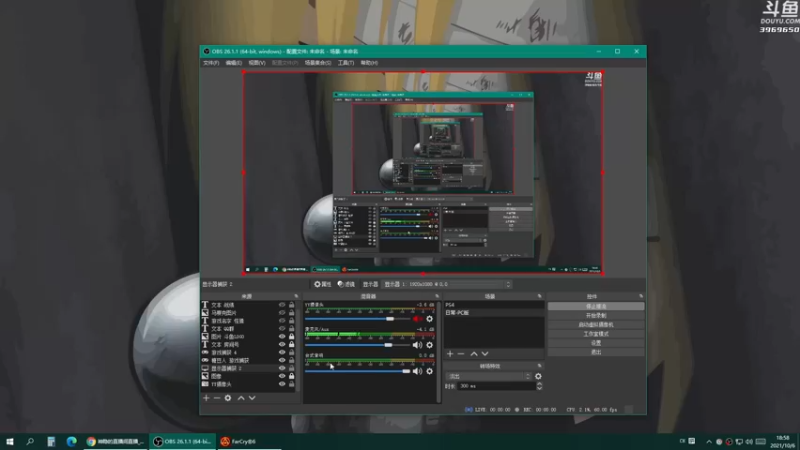Move scene up in the scenes list
Image resolution: width=800 pixels, height=450 pixels.
(x=474, y=354)
